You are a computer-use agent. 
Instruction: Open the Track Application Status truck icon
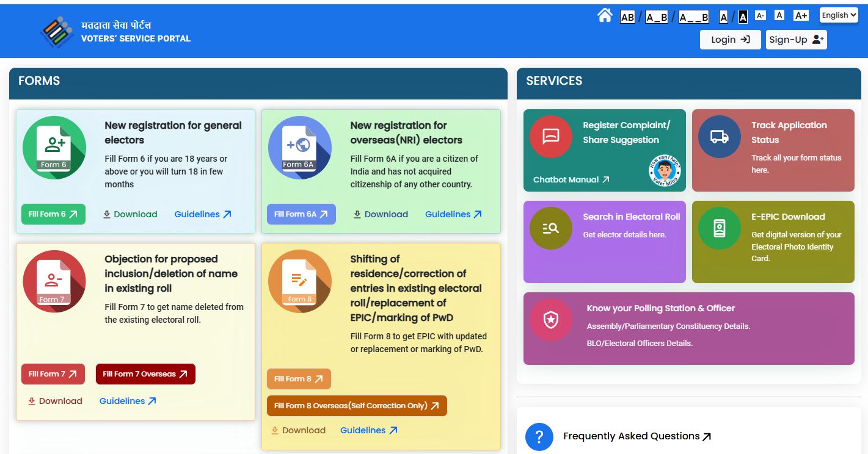pos(719,137)
